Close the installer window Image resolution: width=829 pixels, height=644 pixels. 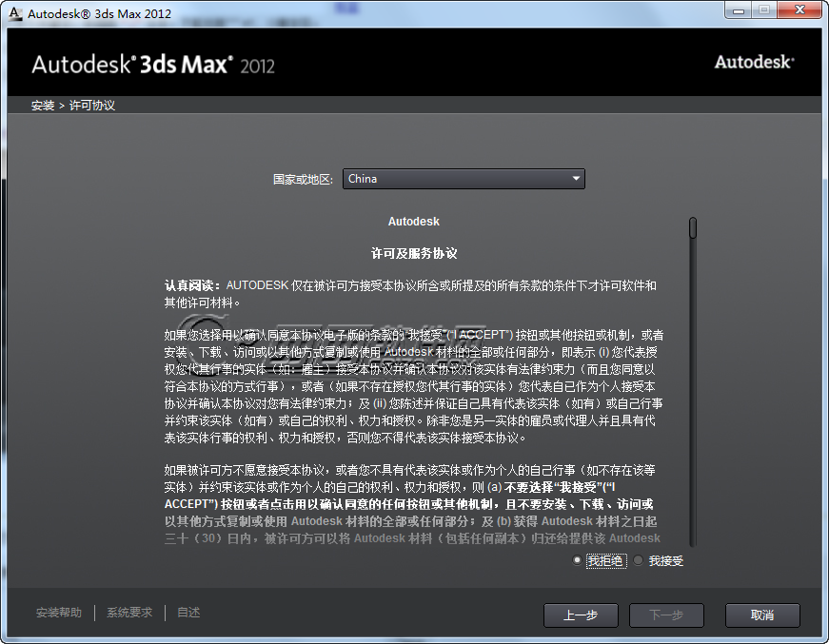pyautogui.click(x=799, y=10)
